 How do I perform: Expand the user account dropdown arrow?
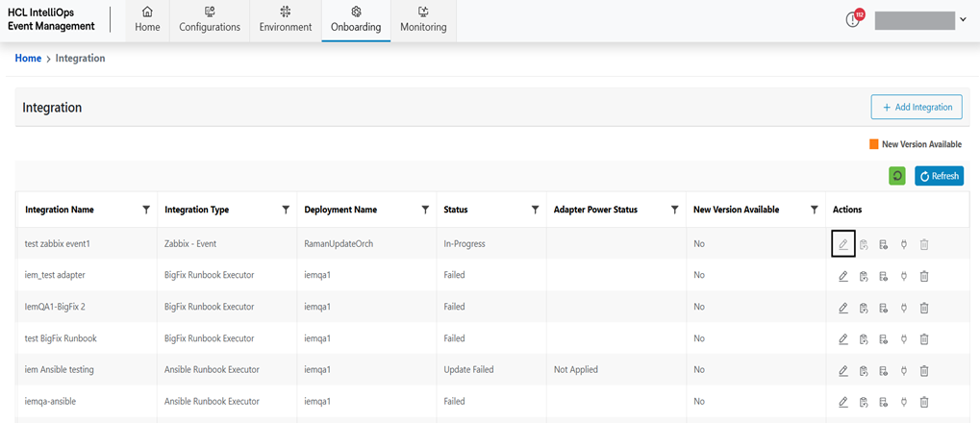click(x=963, y=20)
